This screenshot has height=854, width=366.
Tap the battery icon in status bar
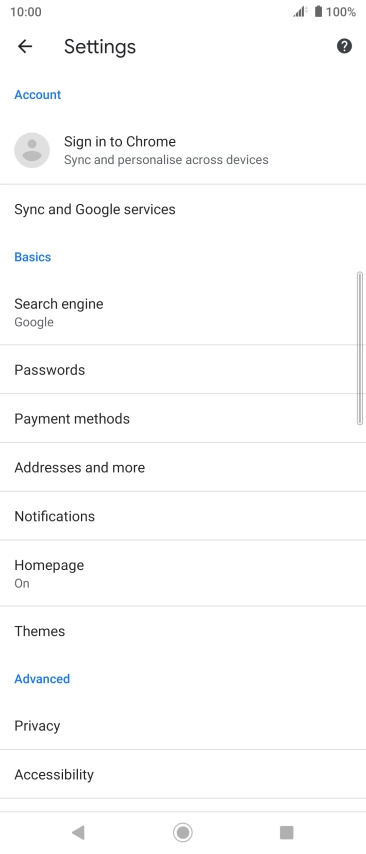[318, 11]
